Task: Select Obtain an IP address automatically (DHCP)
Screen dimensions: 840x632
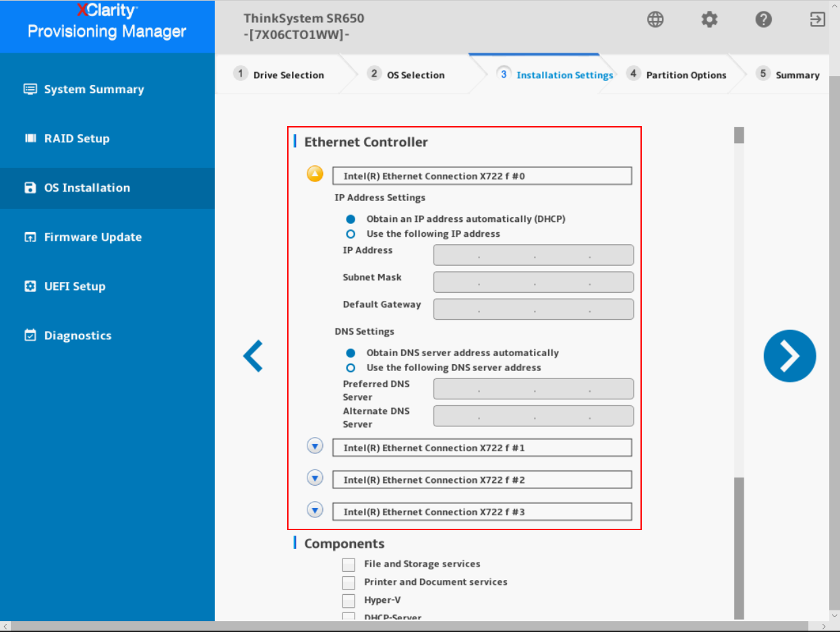Action: [x=351, y=219]
